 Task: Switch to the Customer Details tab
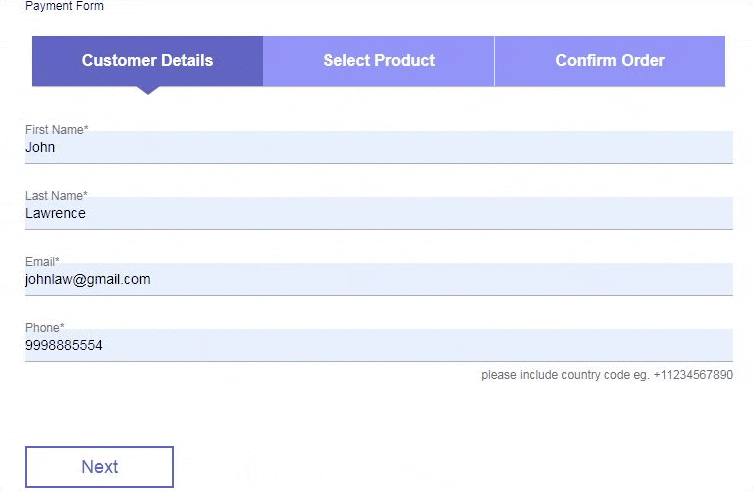coord(147,61)
